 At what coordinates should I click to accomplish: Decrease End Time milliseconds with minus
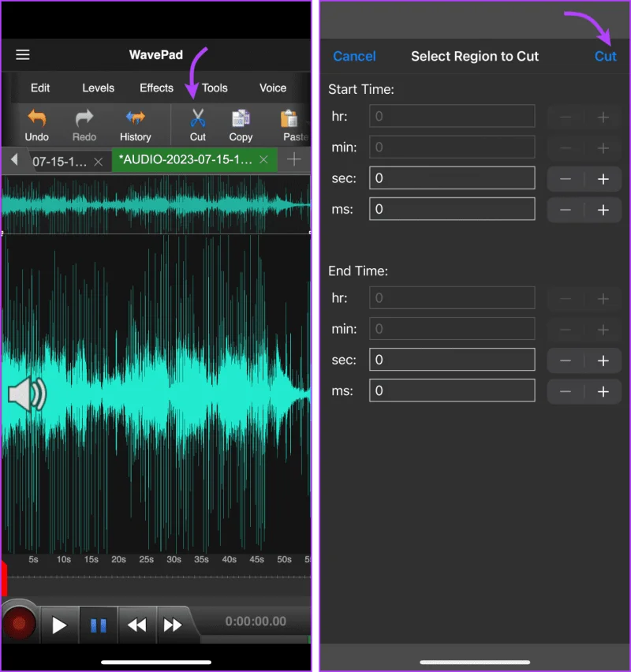566,391
